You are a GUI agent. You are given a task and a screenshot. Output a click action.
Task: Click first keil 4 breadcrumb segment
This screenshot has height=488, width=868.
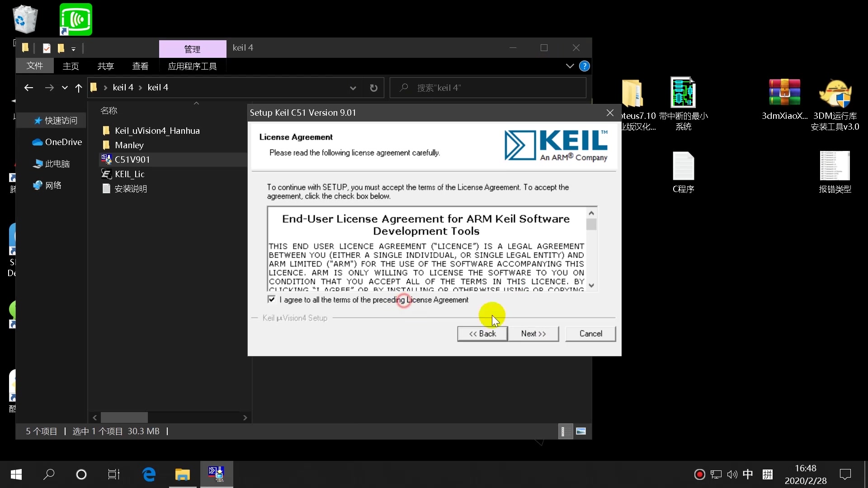click(x=123, y=88)
